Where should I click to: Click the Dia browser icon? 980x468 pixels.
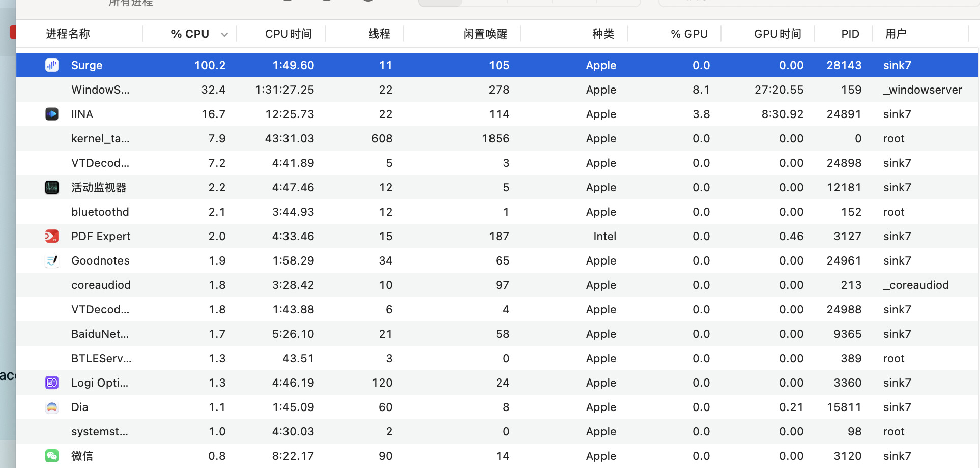click(52, 407)
